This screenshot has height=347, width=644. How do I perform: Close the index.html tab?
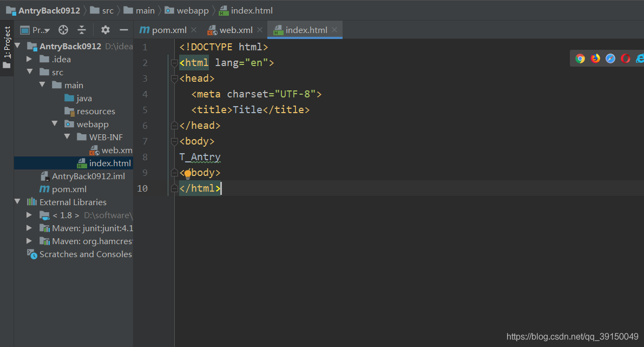click(334, 30)
